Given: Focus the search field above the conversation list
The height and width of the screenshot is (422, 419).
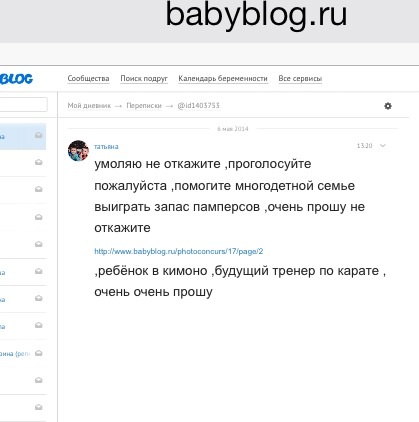Looking at the screenshot, I should click(23, 105).
